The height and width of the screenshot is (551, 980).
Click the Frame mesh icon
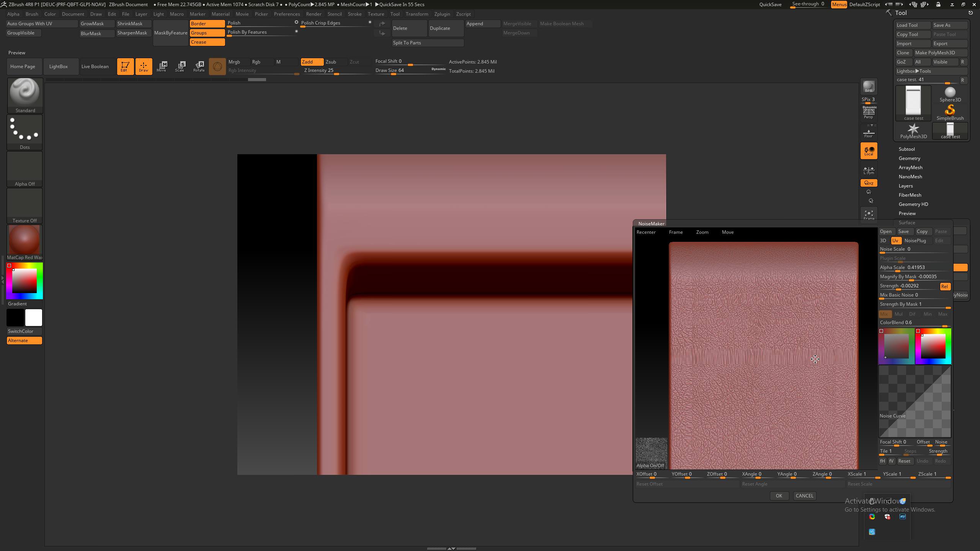869,215
